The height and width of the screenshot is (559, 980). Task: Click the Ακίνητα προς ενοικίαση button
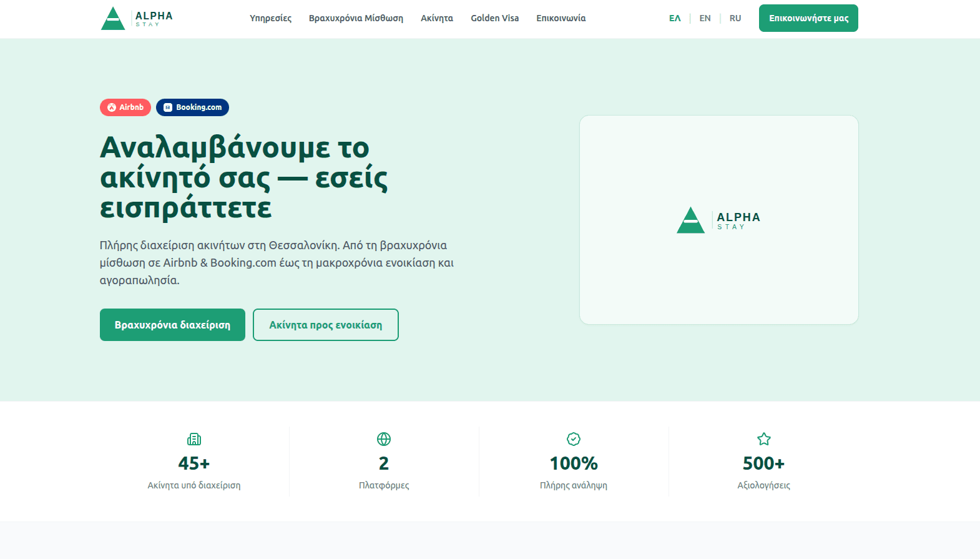326,325
